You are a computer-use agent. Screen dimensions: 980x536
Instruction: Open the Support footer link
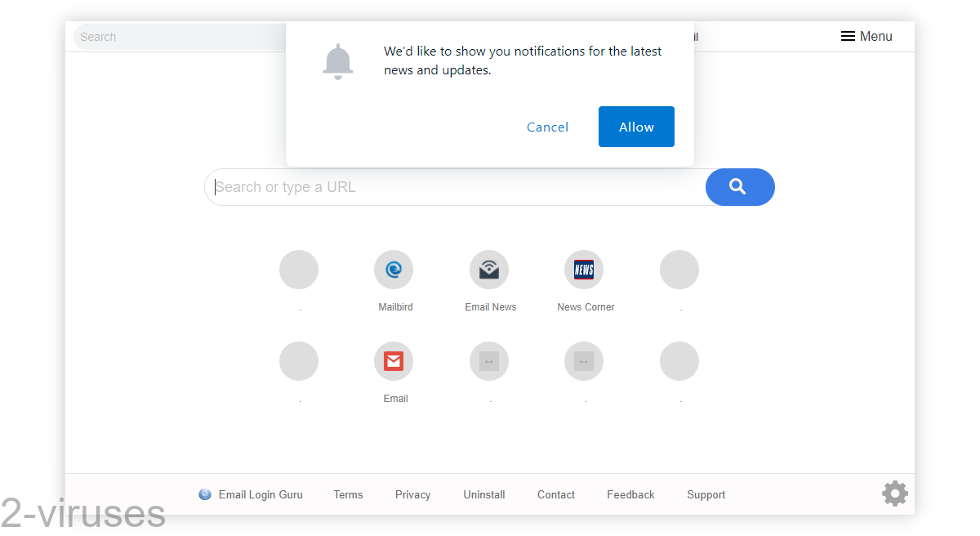pos(706,494)
